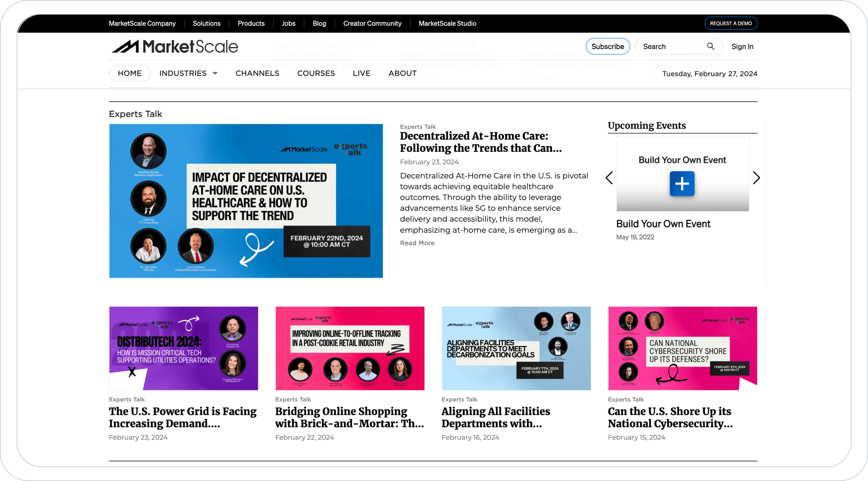Focus the Search input field
Viewport: 868px width, 481px height.
[x=678, y=46]
